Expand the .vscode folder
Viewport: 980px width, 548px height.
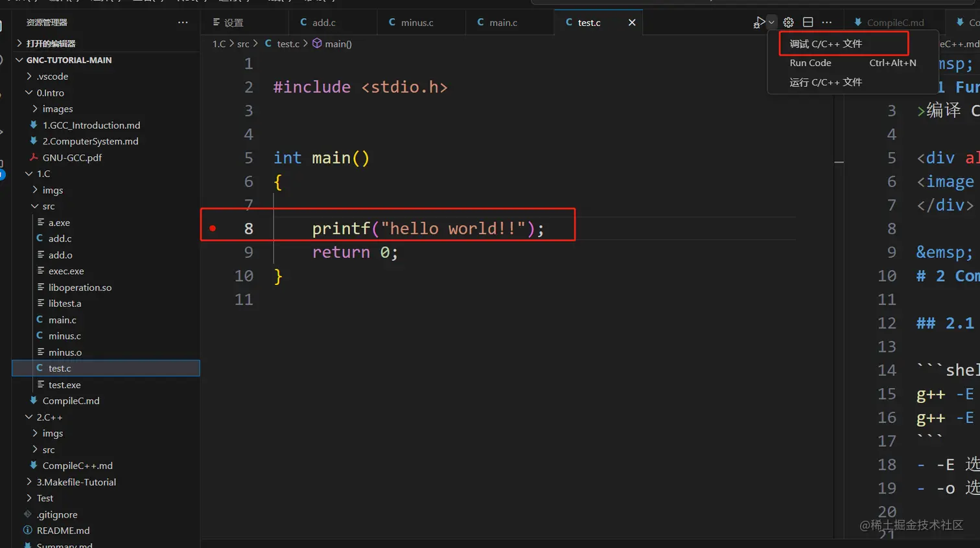tap(106, 76)
